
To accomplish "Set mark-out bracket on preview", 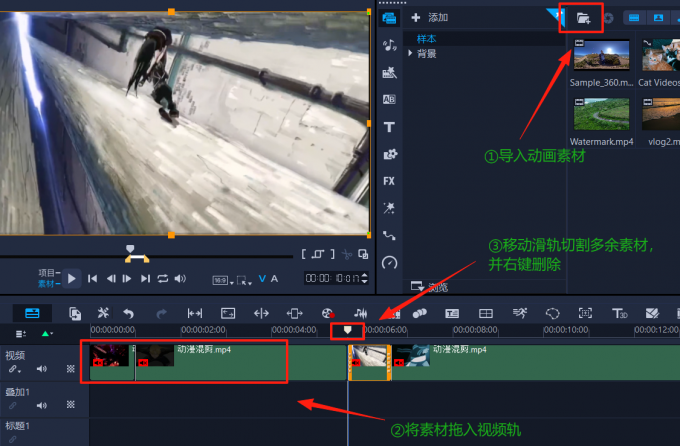I will point(333,254).
